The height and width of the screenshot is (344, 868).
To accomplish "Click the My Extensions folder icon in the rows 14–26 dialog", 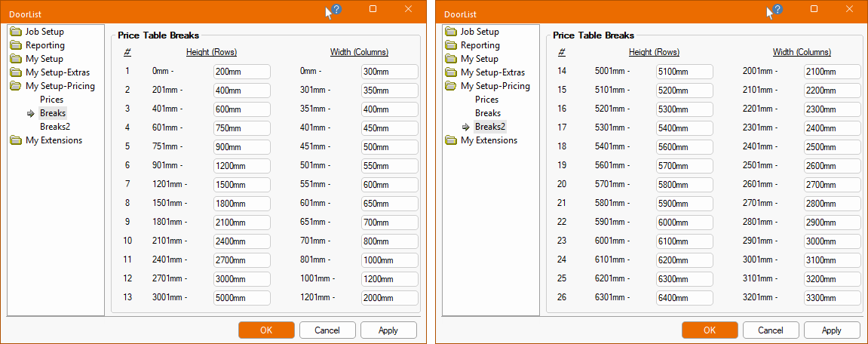I will (451, 140).
